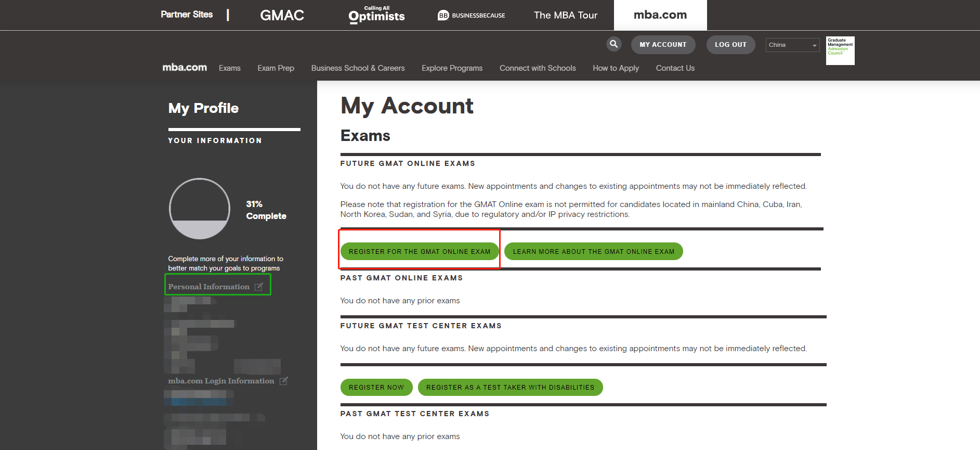
Task: Select the mba.com partner tab
Action: pos(660,15)
